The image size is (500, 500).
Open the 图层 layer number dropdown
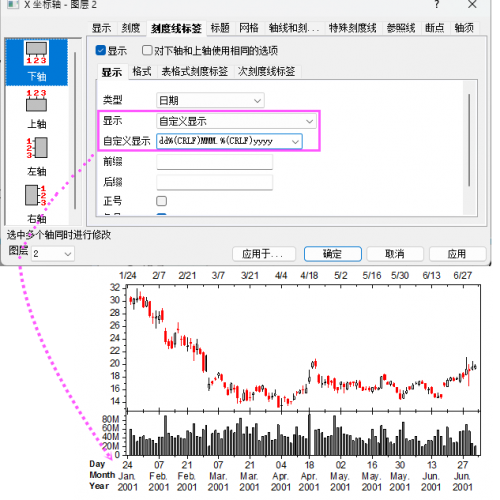(53, 254)
